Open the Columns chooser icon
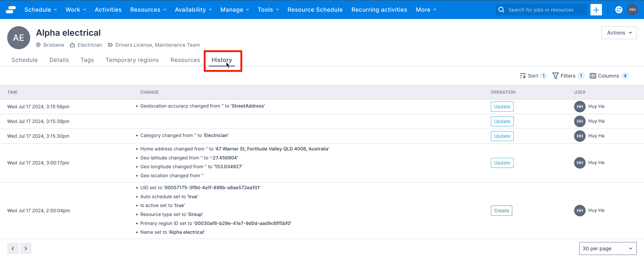 [592, 76]
